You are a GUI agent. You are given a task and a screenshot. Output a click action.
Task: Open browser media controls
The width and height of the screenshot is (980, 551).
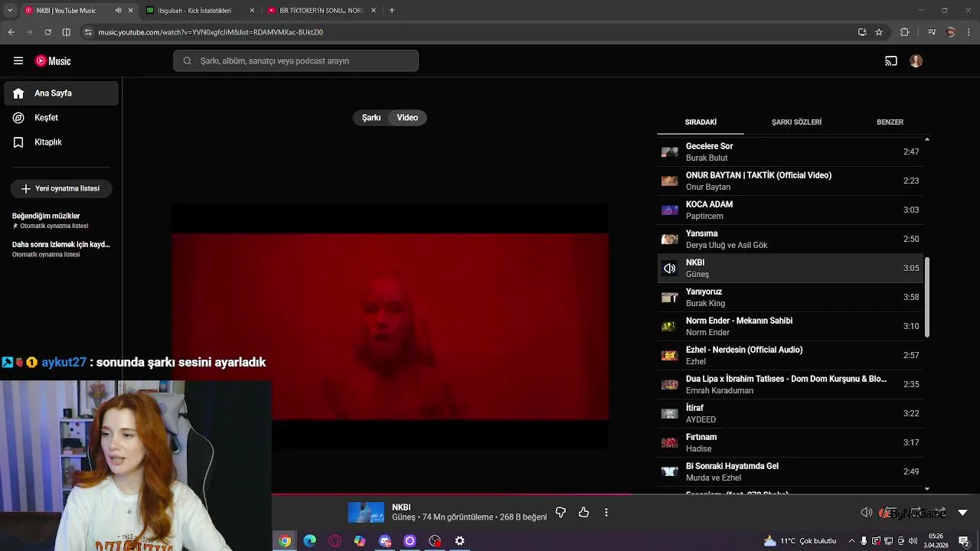pyautogui.click(x=932, y=32)
